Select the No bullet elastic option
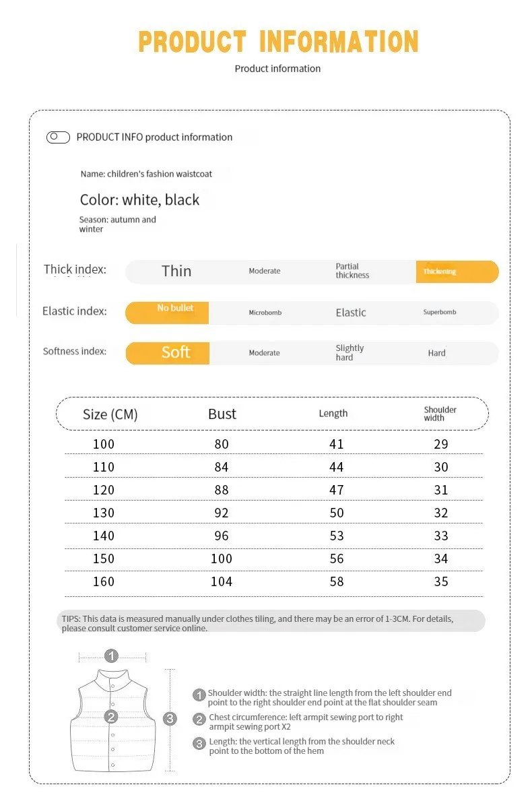The height and width of the screenshot is (797, 532). pos(166,313)
